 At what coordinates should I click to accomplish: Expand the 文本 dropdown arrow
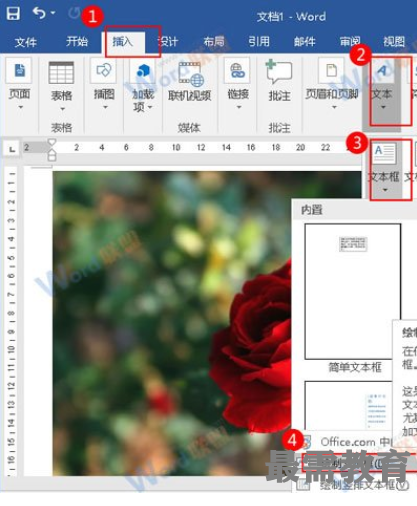pyautogui.click(x=383, y=107)
